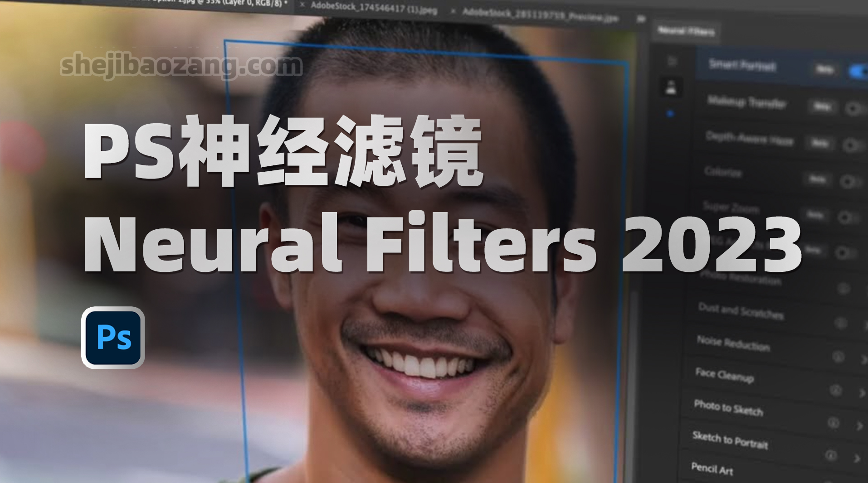The image size is (868, 483).
Task: Click the Beta badge beside Colorize
Action: click(x=817, y=179)
